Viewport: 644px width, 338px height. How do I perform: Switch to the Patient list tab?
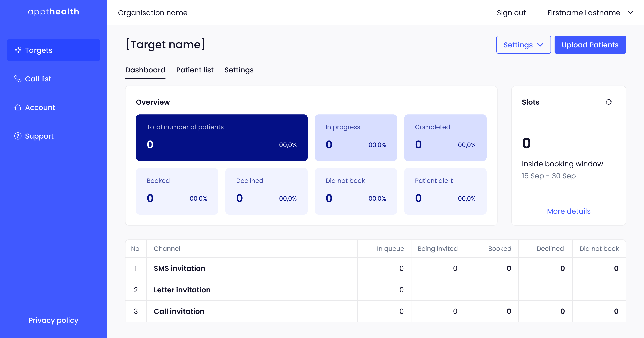click(195, 70)
